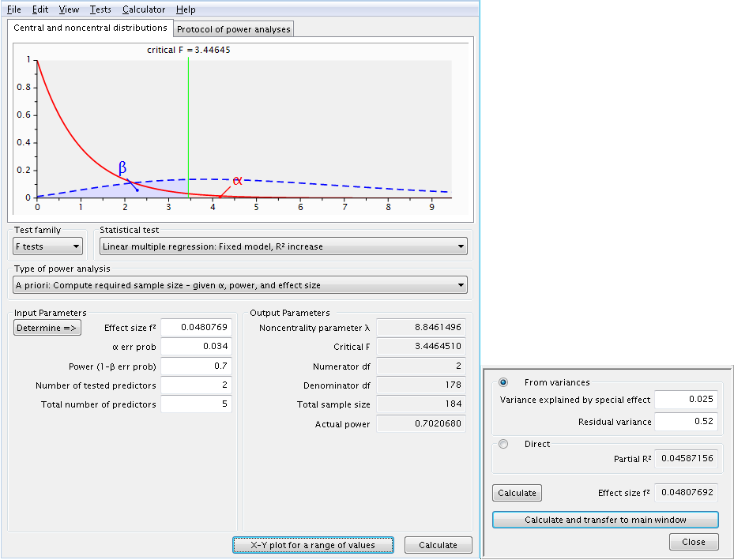Edit the Residual variance field
Screen dimensions: 734x560
tap(686, 422)
